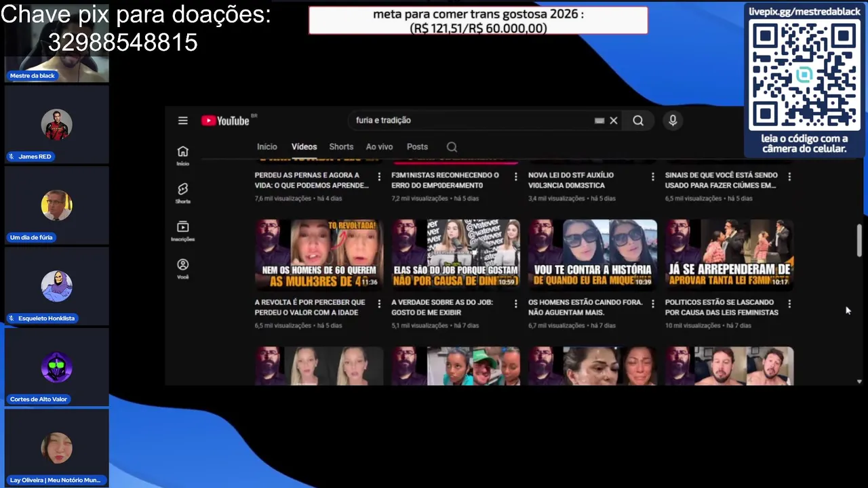Open options for 'NOVA LEI DO STF' video
868x488 pixels.
(653, 176)
